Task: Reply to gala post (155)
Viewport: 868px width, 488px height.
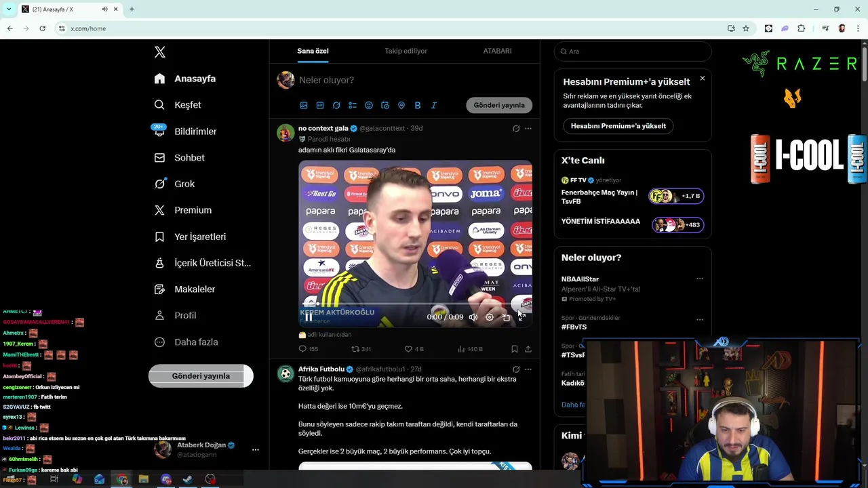Action: [x=309, y=349]
